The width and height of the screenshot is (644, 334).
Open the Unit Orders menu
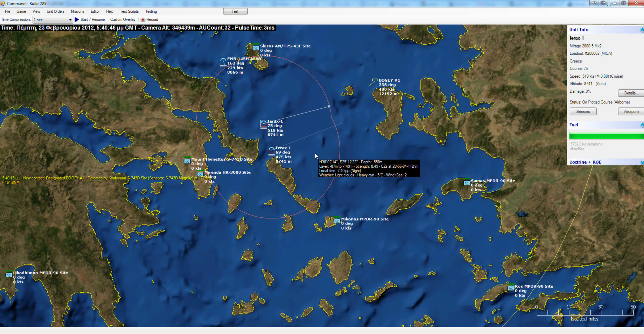(x=55, y=11)
